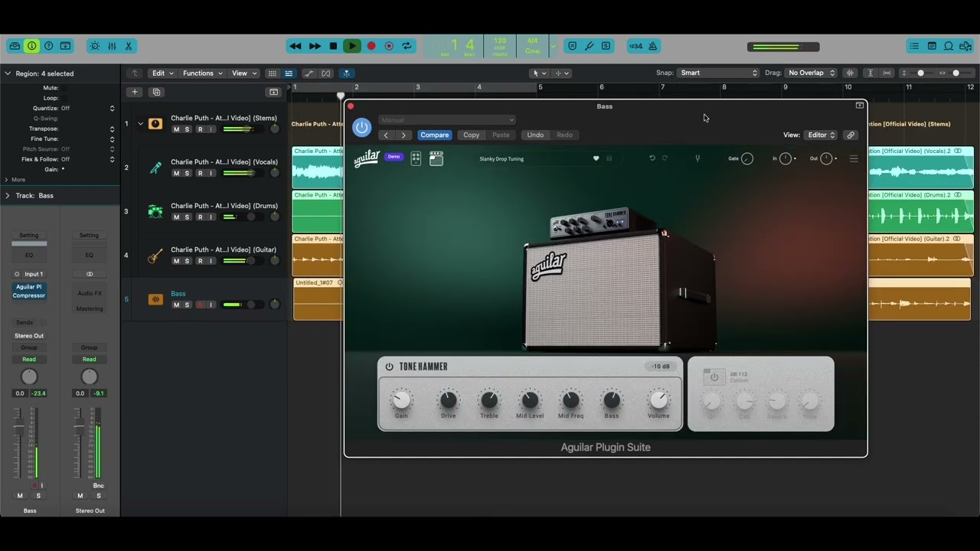Favorite the Slanky Drop Tuning preset heart
The height and width of the screenshot is (551, 980).
pyautogui.click(x=596, y=158)
